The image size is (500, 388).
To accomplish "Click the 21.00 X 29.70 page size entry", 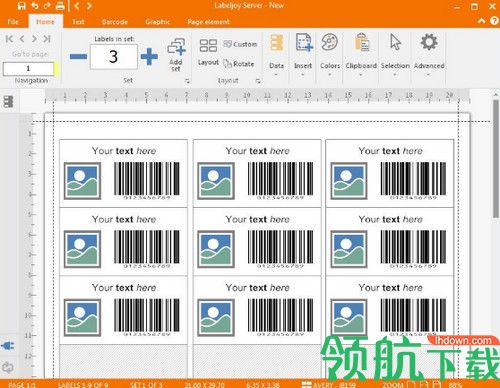I will click(x=205, y=385).
